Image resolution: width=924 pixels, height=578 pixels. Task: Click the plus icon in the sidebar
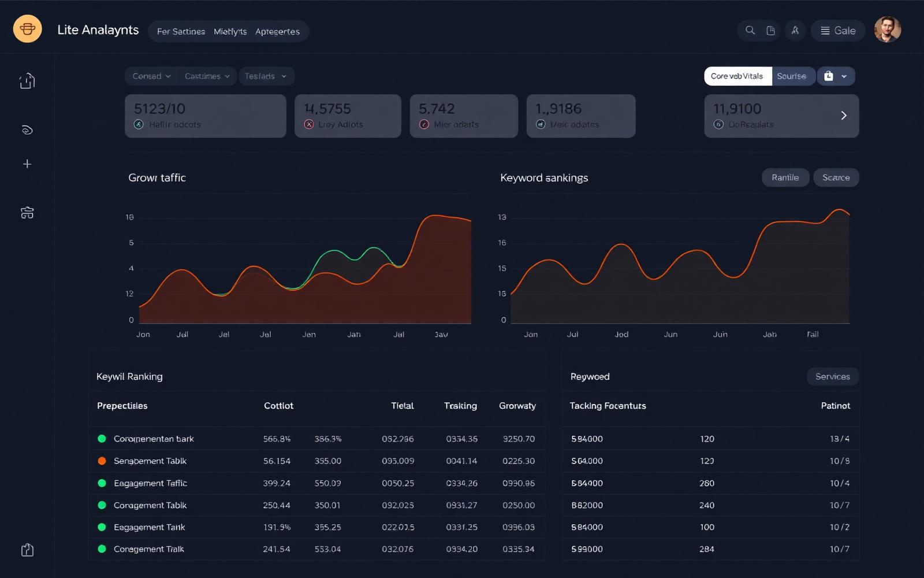(27, 164)
